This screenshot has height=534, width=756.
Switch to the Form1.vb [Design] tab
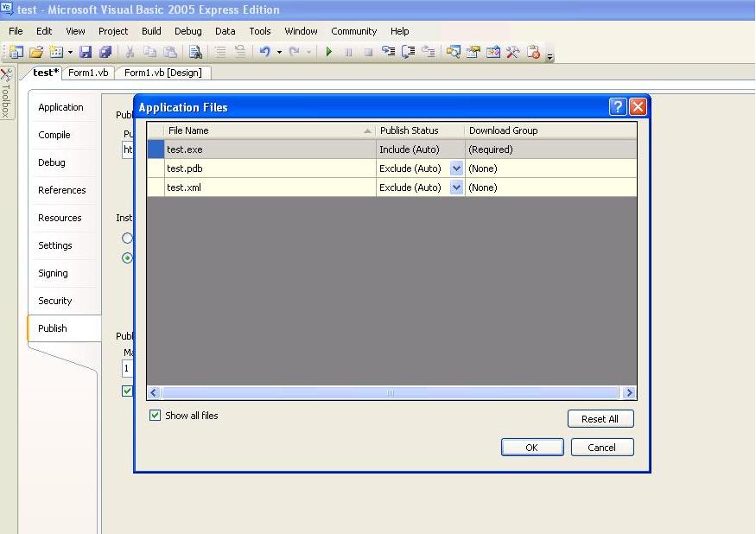tap(163, 73)
